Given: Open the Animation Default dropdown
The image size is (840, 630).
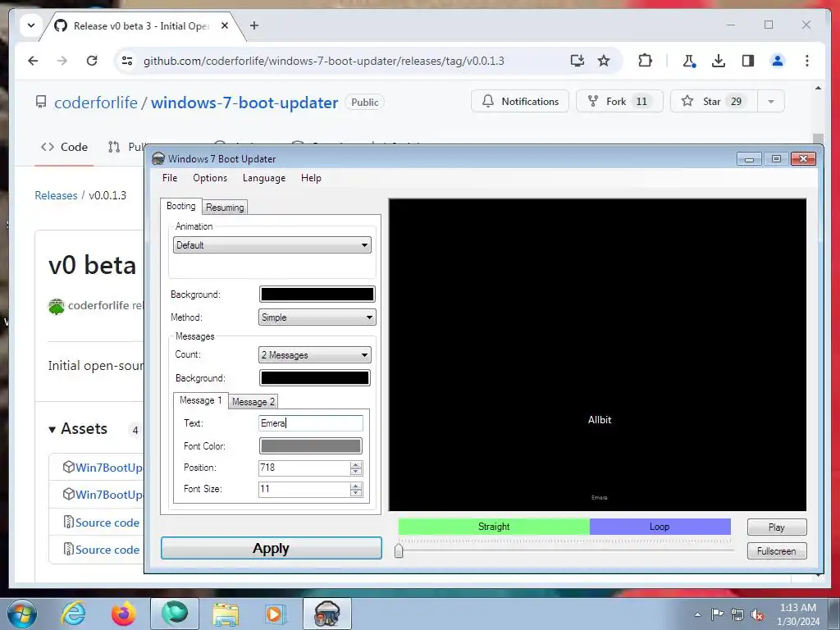Looking at the screenshot, I should [272, 244].
